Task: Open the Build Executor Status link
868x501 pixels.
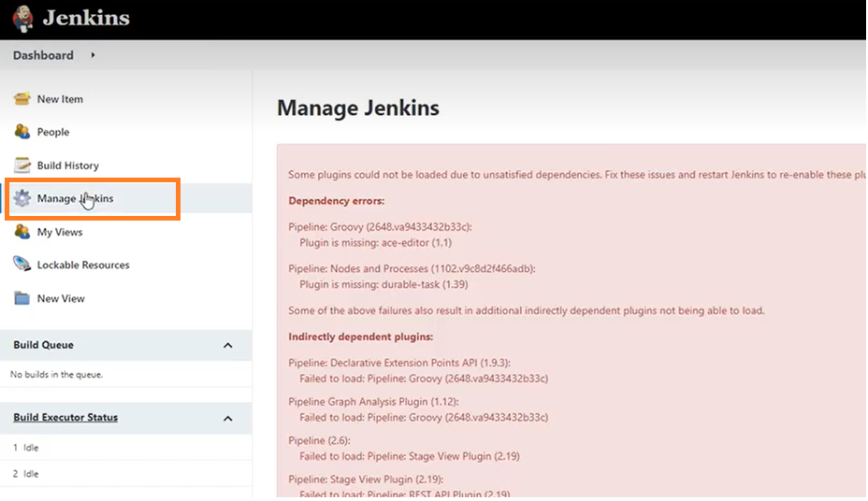Action: 65,418
